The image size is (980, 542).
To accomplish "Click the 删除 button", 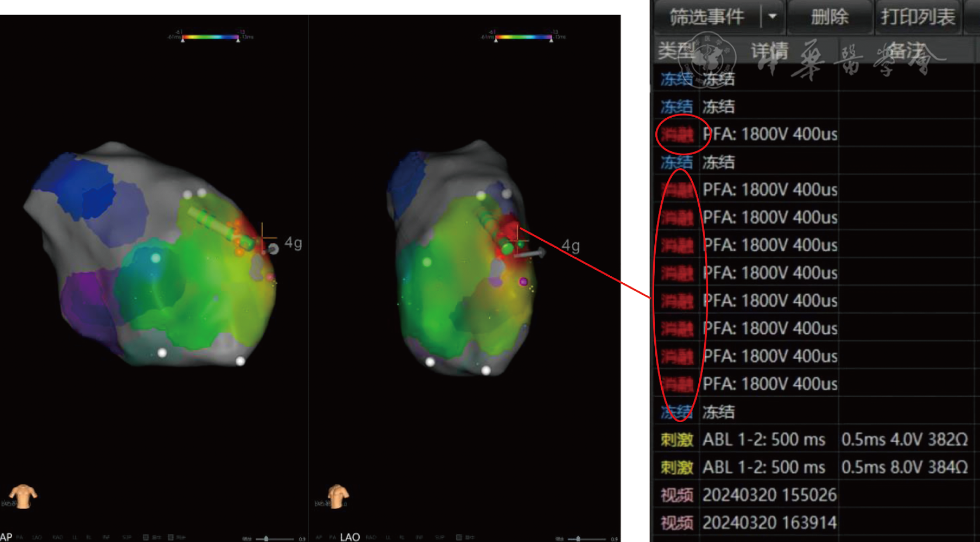I will [829, 17].
